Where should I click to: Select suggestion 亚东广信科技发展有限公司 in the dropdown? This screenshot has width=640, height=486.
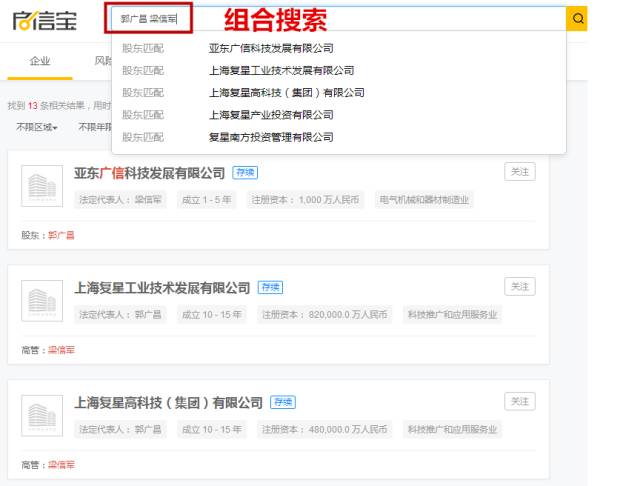271,48
